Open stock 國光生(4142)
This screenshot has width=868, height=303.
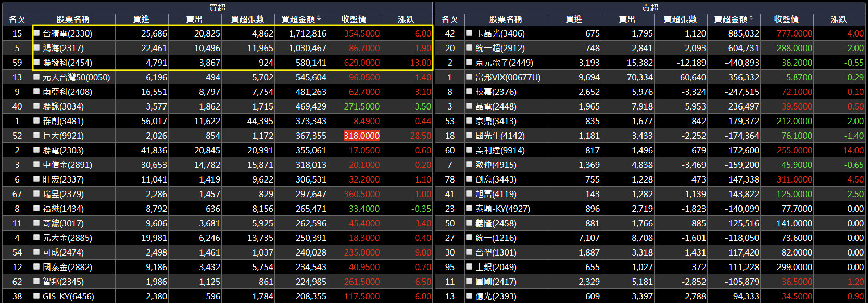pyautogui.click(x=500, y=136)
